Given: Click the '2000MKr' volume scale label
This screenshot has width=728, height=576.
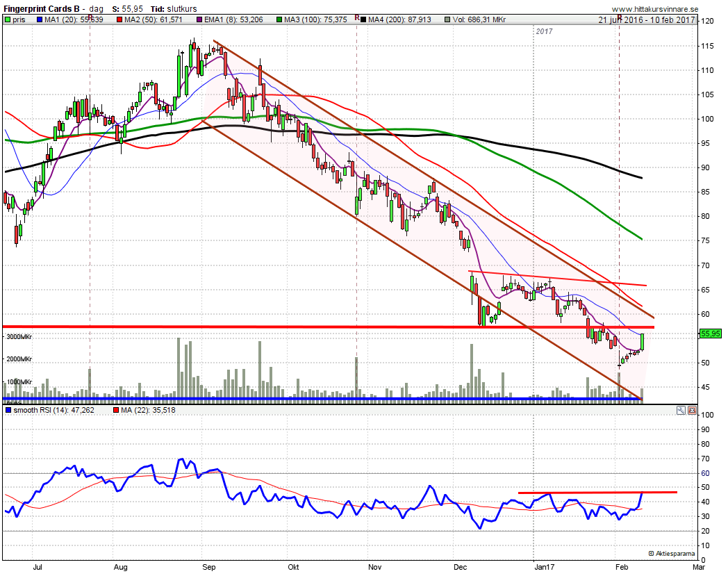Looking at the screenshot, I should pyautogui.click(x=19, y=359).
